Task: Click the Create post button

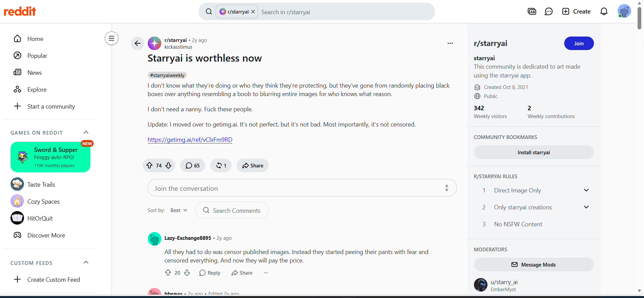Action: pyautogui.click(x=576, y=12)
